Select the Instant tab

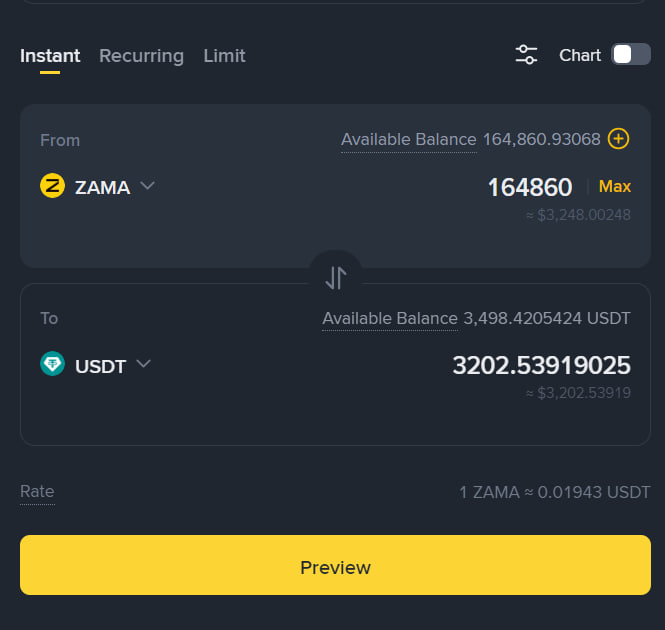pos(50,56)
